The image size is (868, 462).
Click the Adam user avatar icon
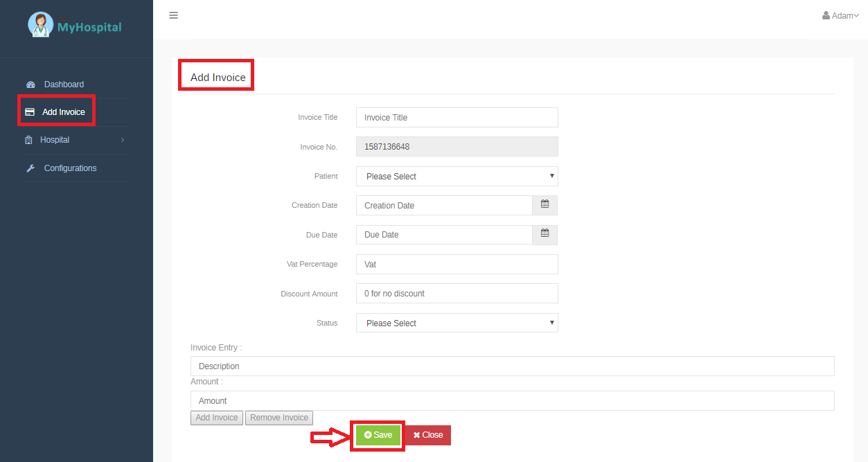[826, 15]
